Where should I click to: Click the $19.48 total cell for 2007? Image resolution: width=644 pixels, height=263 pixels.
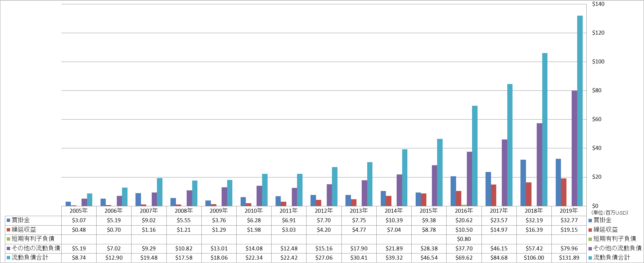tap(149, 258)
